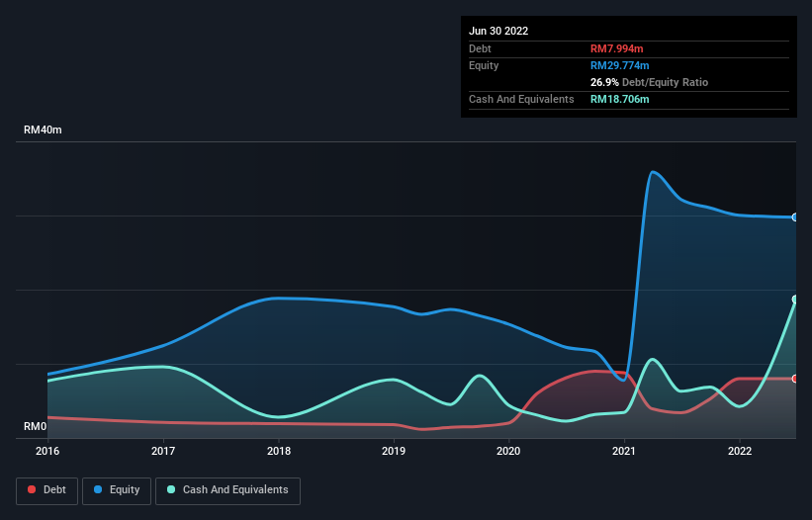Screen dimensions: 812x520
Task: Click the tooltip Equity row label
Action: coord(484,65)
